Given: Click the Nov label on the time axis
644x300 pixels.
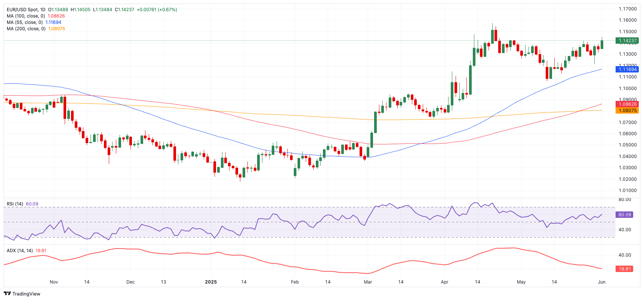Looking at the screenshot, I should [54, 282].
